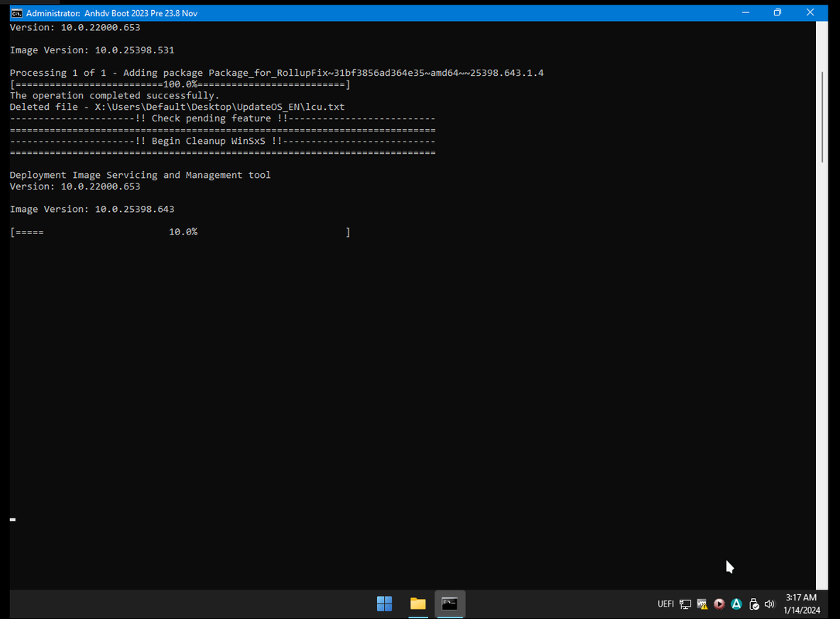840x619 pixels.
Task: Click the 'Check pending feature' line
Action: click(x=222, y=118)
